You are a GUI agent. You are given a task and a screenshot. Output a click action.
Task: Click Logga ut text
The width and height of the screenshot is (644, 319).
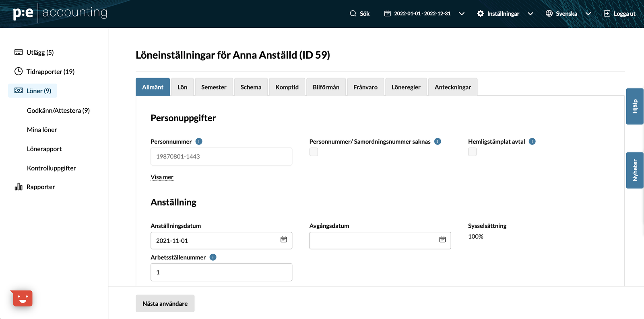point(624,14)
